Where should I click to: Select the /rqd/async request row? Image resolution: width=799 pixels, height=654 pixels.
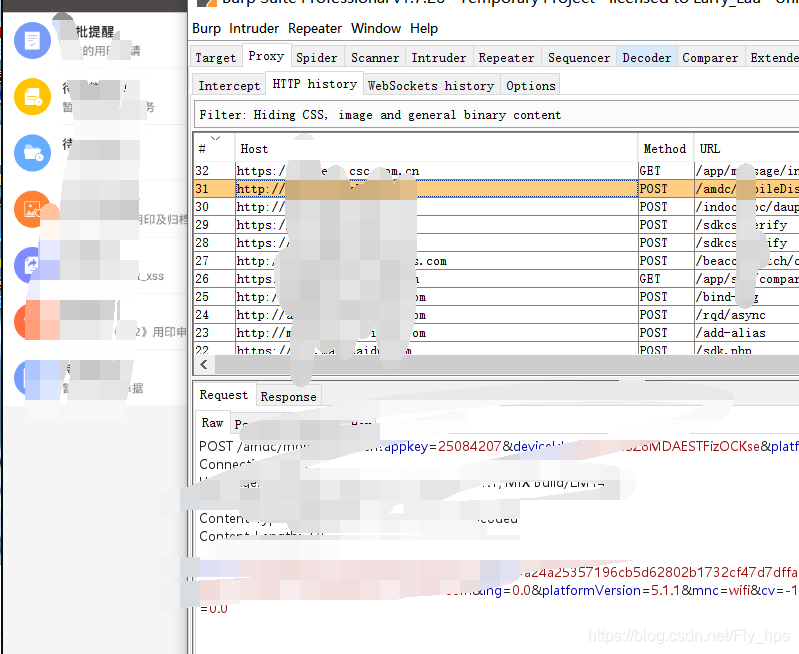pyautogui.click(x=496, y=315)
